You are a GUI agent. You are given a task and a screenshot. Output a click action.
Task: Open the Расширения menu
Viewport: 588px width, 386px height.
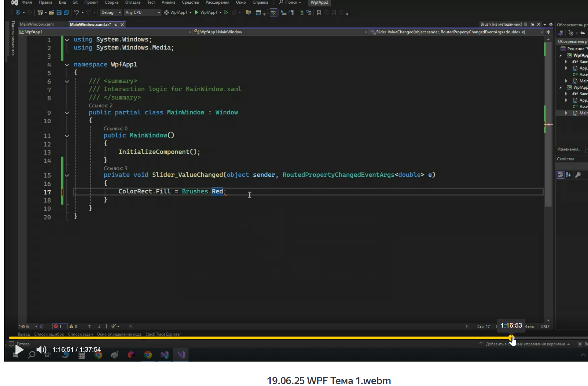point(217,2)
